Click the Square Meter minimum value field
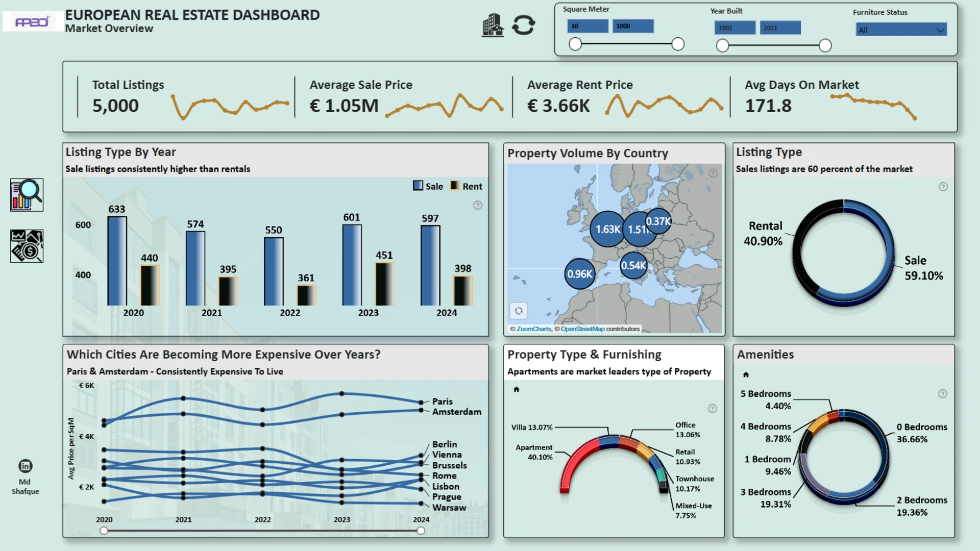This screenshot has width=980, height=551. pyautogui.click(x=587, y=26)
